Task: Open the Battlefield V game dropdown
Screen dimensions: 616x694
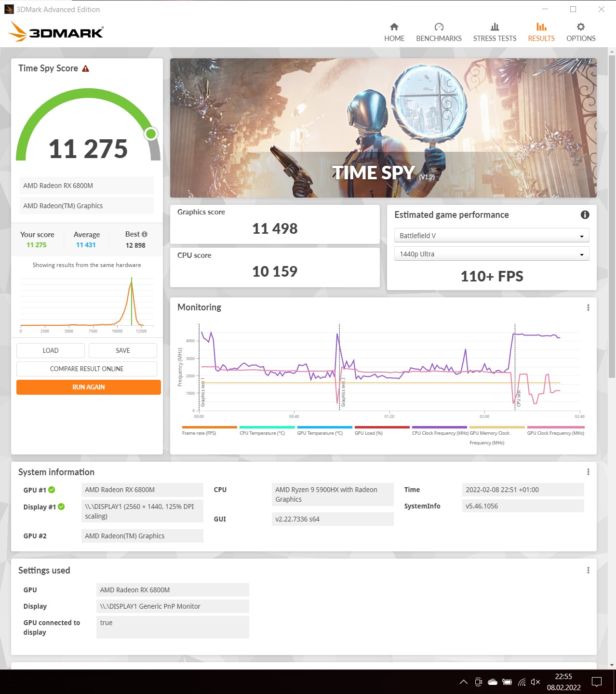Action: 492,235
